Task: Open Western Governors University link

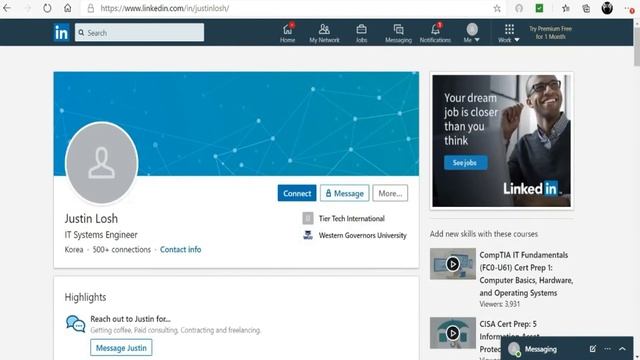Action: (x=362, y=235)
